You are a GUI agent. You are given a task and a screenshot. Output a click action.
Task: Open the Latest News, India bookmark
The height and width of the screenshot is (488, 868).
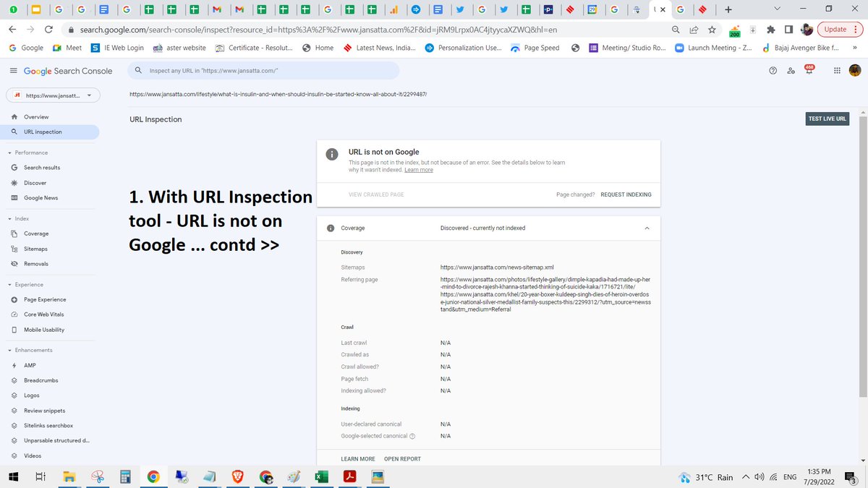point(378,48)
